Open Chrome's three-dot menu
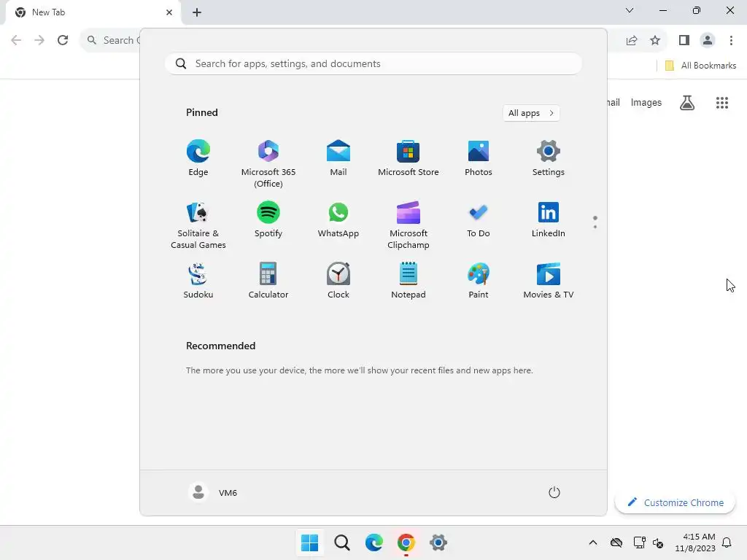 coord(731,41)
